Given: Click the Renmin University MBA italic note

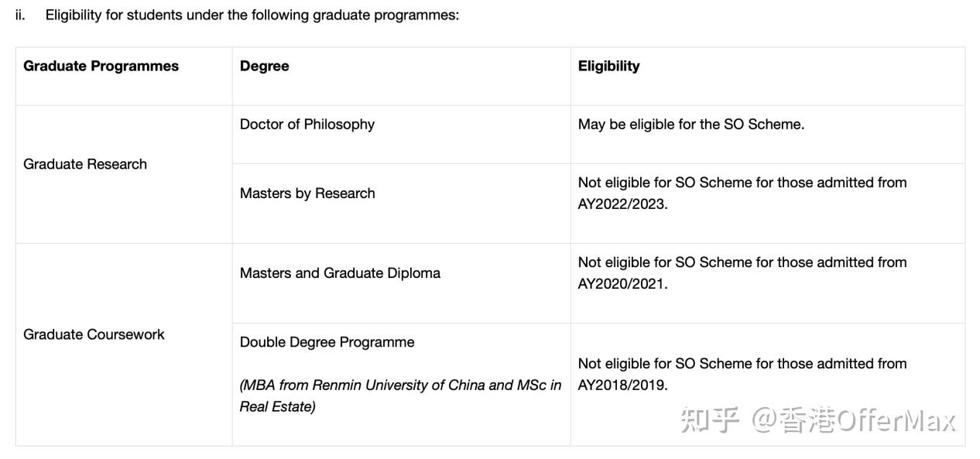Looking at the screenshot, I should pos(400,396).
